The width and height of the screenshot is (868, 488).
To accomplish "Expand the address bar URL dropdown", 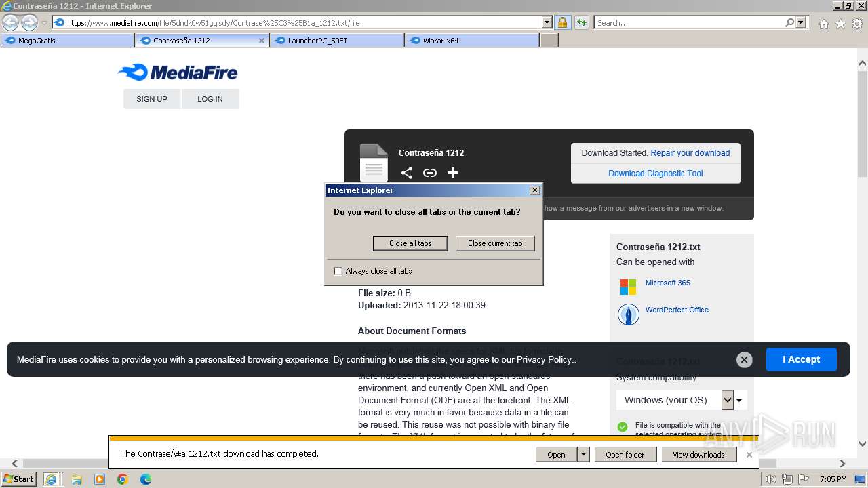I will pyautogui.click(x=547, y=22).
